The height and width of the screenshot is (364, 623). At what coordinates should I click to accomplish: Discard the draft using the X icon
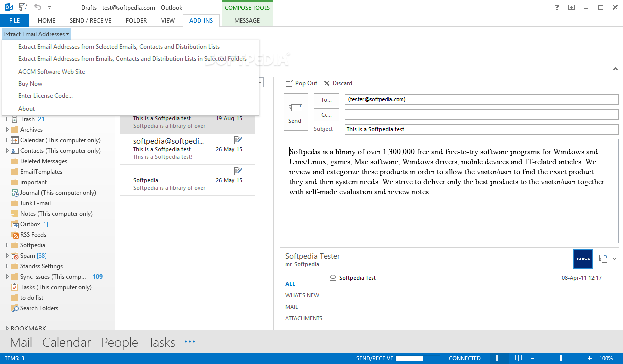(327, 83)
